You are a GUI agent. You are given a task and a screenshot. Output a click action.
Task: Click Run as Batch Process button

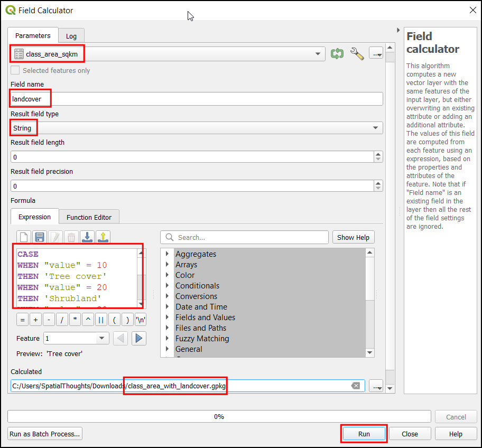tap(45, 434)
